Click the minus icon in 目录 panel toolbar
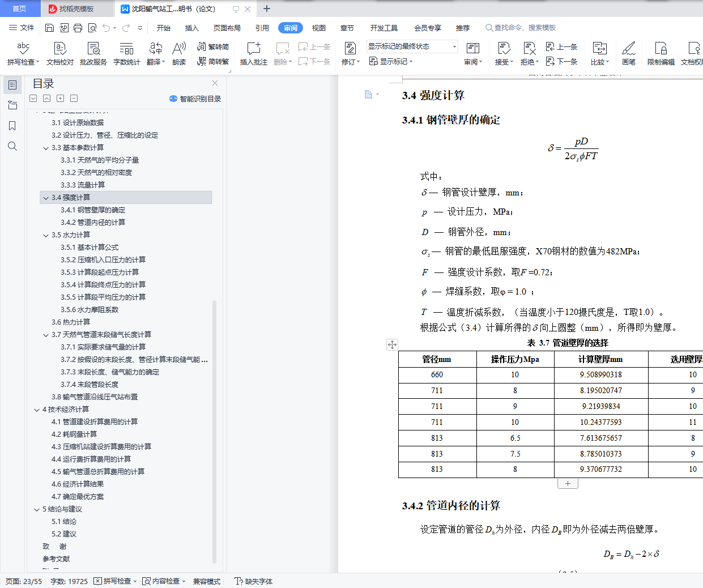The height and width of the screenshot is (588, 703). point(74,99)
